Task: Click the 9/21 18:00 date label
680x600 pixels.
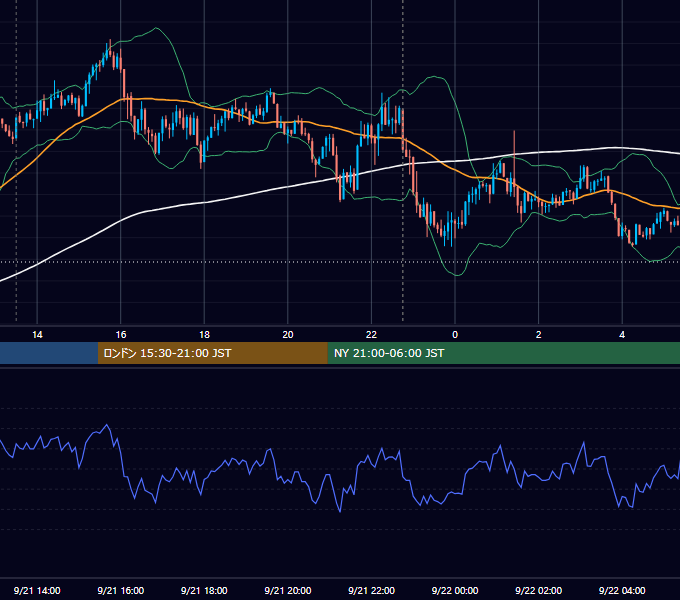Action: [x=204, y=590]
